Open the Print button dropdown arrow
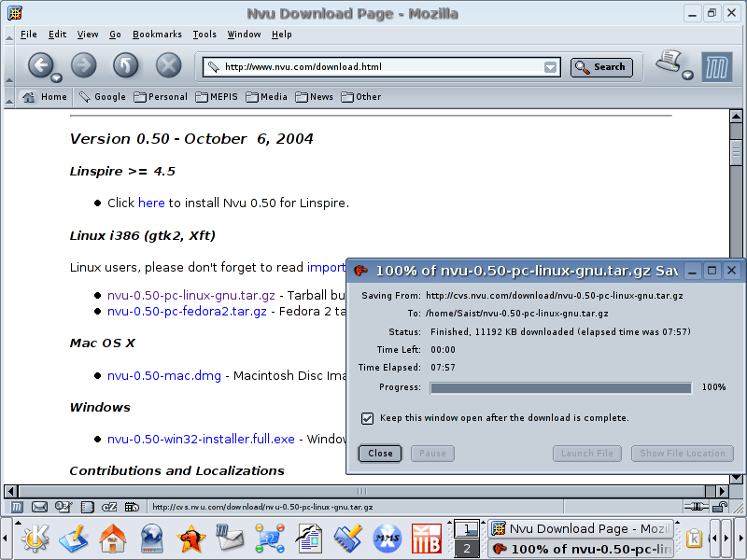Viewport: 747px width, 560px height. pyautogui.click(x=687, y=75)
